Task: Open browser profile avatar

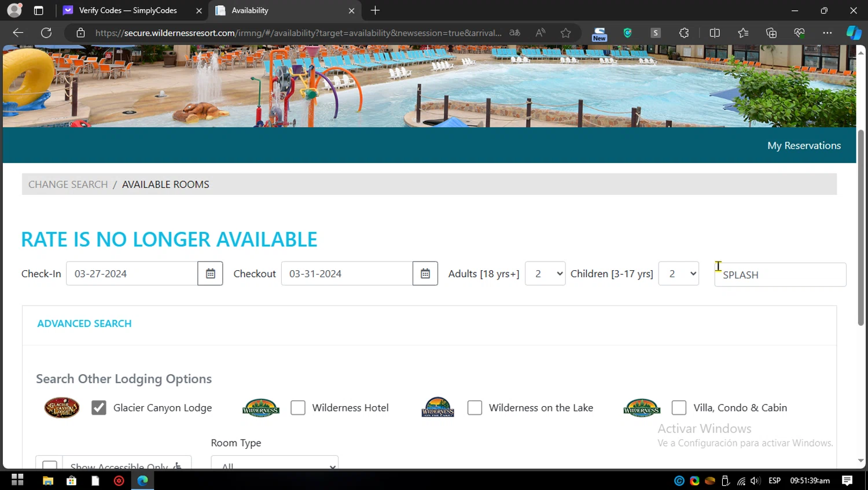Action: 14,10
